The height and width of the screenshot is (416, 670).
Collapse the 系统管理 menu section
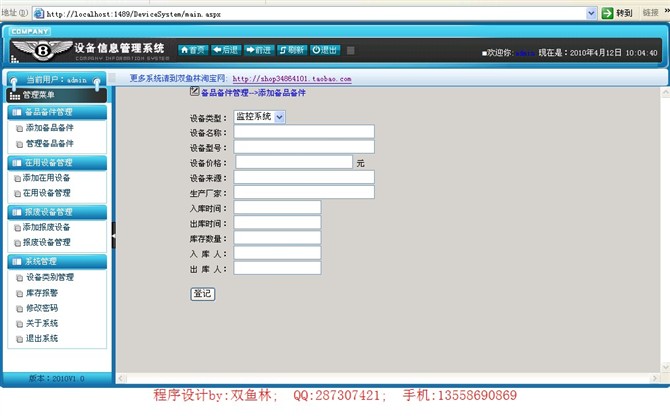click(x=57, y=261)
